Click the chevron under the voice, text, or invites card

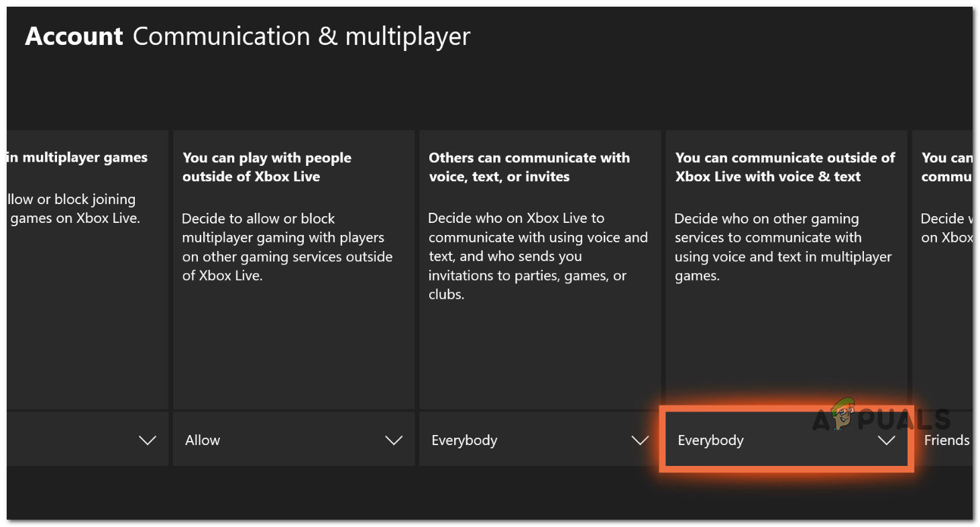[x=640, y=440]
